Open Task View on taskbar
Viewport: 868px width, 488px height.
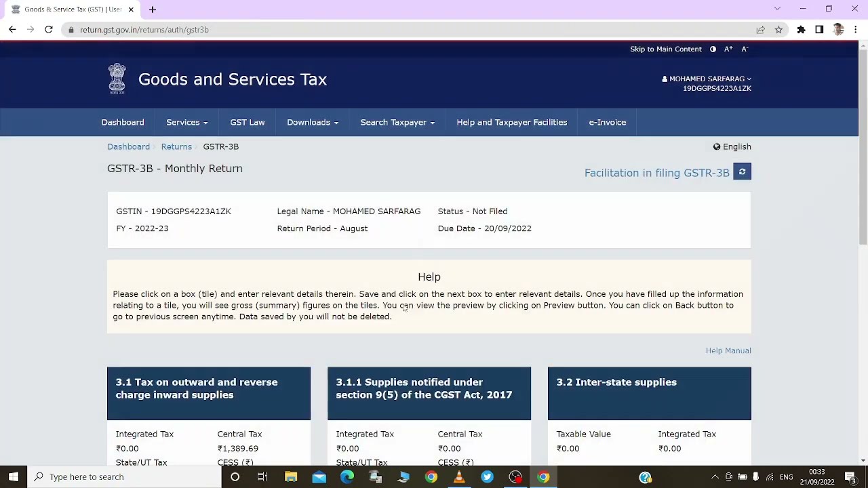(262, 476)
